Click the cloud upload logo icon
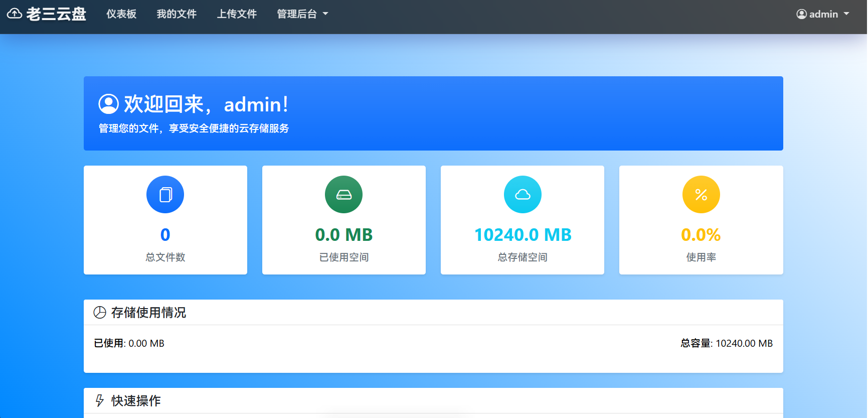Viewport: 868px width, 418px height. (x=15, y=14)
